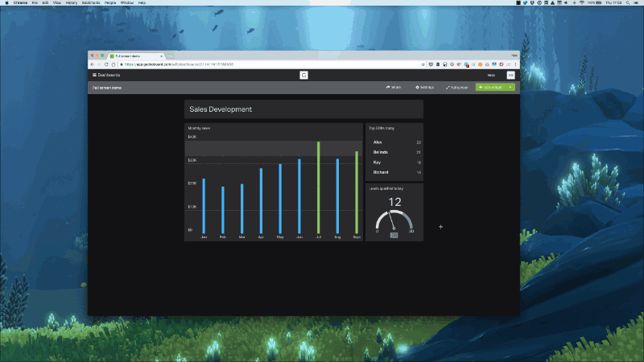
Task: Click the browser forward arrow
Action: click(x=99, y=64)
